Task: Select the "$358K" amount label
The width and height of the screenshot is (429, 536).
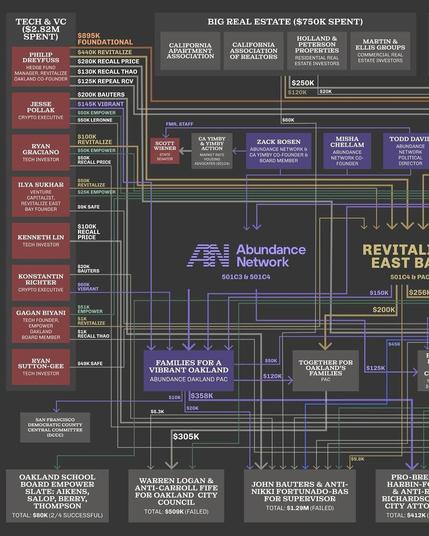Action: click(202, 396)
